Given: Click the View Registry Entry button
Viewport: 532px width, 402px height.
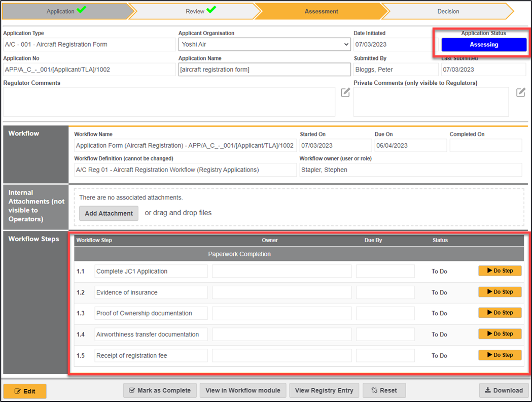Looking at the screenshot, I should tap(324, 390).
